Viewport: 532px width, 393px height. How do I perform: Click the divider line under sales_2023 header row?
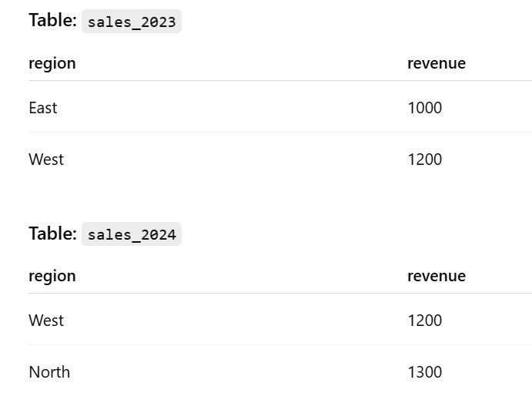tap(280, 80)
